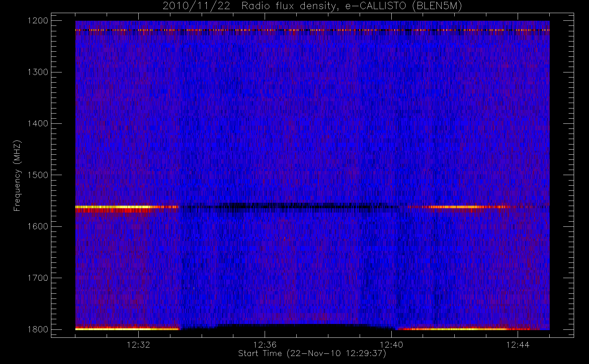Select the 1300 frequency tick label
The height and width of the screenshot is (364, 589).
coord(38,72)
